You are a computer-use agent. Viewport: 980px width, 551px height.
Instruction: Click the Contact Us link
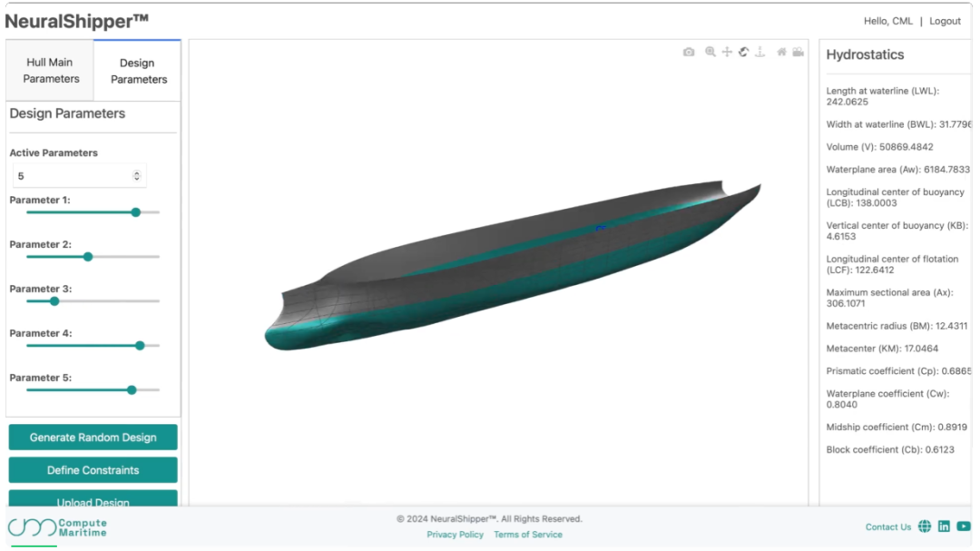pos(887,527)
